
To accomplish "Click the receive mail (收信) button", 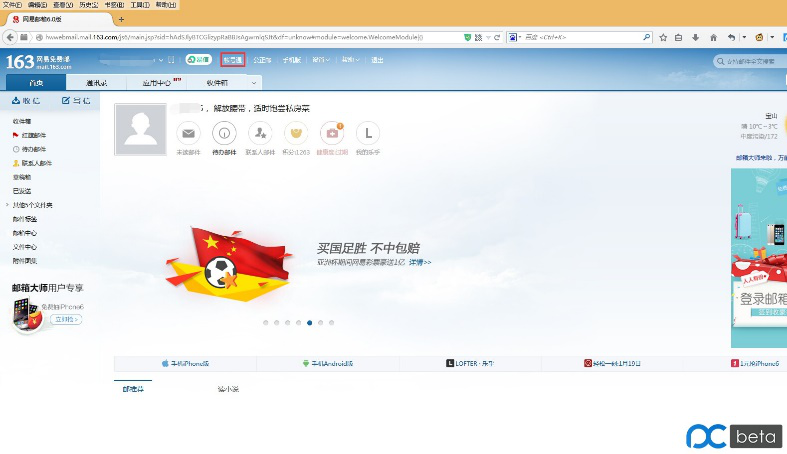I will (24, 101).
